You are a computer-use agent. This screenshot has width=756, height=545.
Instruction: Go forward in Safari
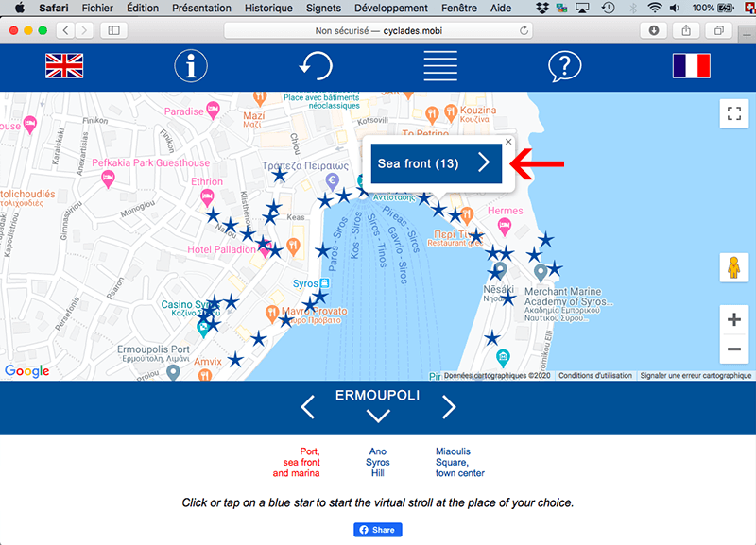(x=84, y=31)
